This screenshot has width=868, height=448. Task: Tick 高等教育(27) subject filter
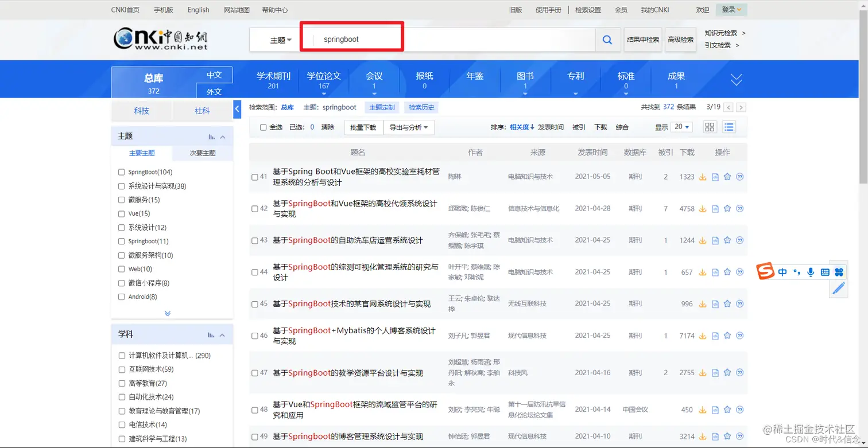pos(122,383)
